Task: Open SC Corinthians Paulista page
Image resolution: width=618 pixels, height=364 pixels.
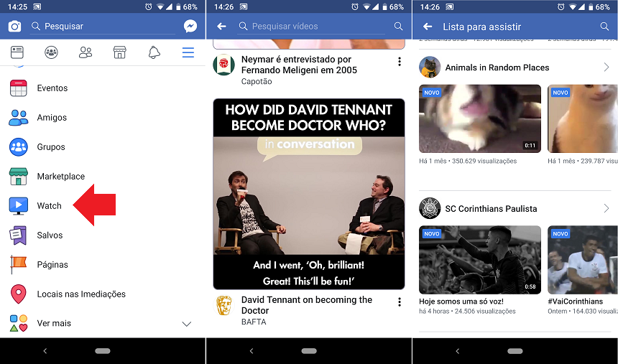Action: 491,209
